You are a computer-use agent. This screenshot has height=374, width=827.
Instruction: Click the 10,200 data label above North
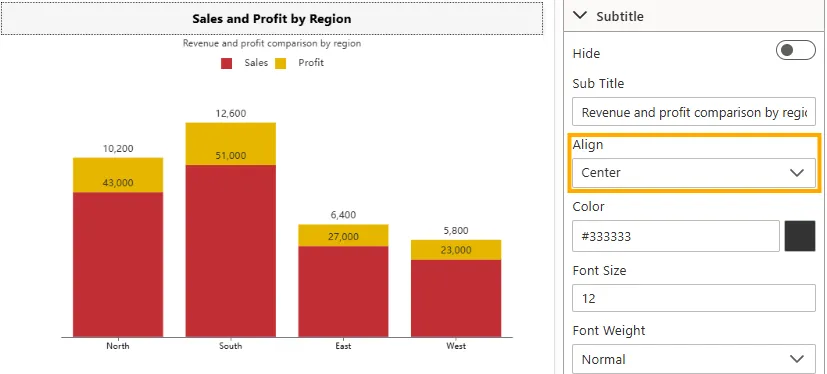point(118,149)
